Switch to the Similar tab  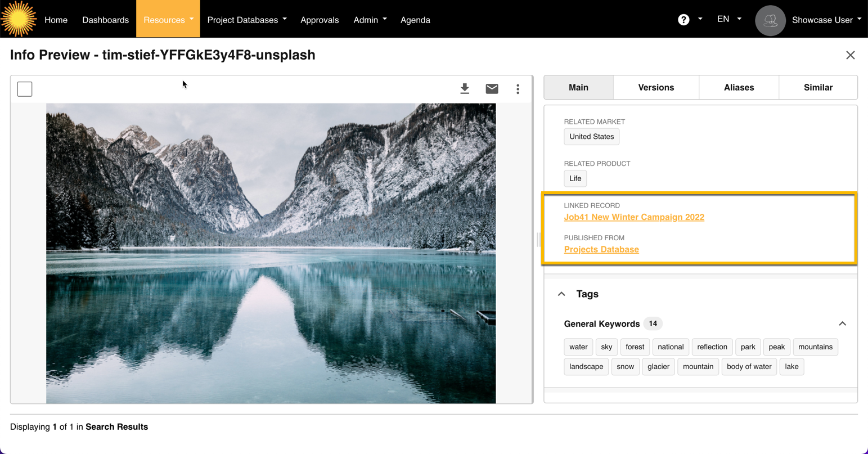tap(818, 87)
